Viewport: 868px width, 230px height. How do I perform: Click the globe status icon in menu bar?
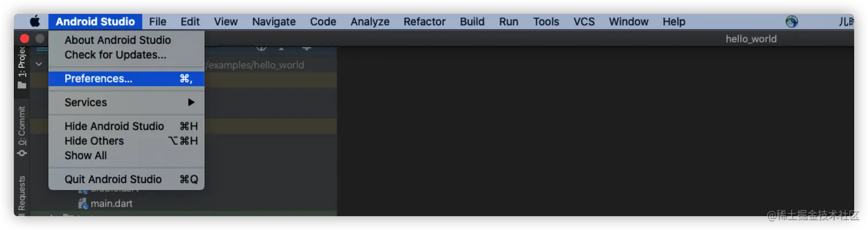[792, 22]
